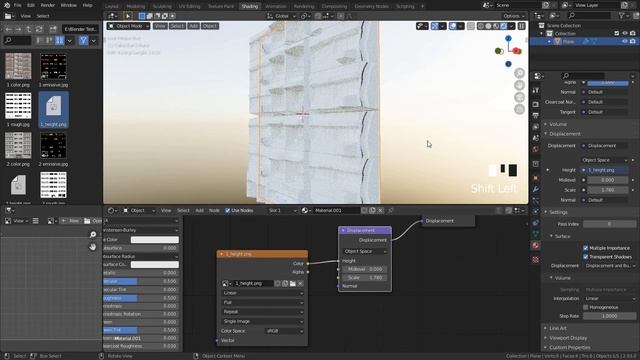
Task: Open the Tool properties tab
Action: tap(536, 90)
